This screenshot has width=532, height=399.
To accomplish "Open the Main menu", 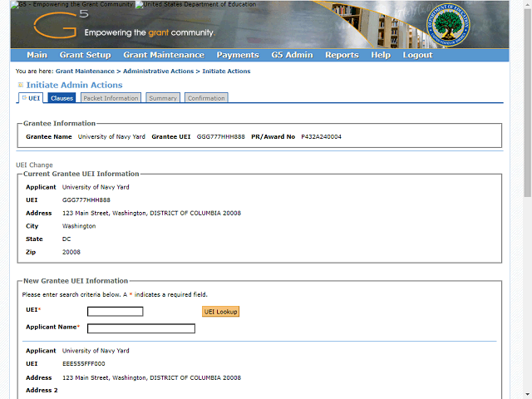I will [x=37, y=55].
